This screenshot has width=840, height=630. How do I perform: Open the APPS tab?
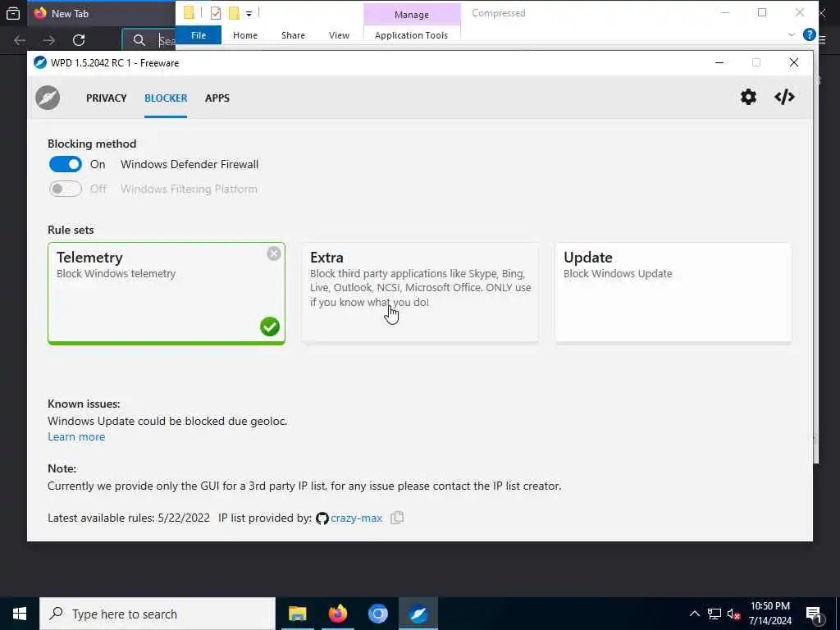[x=217, y=98]
